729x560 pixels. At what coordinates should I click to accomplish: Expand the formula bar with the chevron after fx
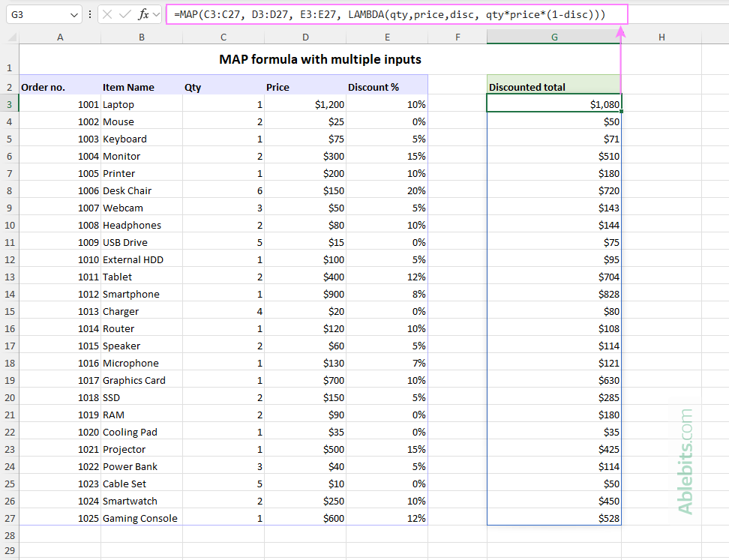coord(155,14)
